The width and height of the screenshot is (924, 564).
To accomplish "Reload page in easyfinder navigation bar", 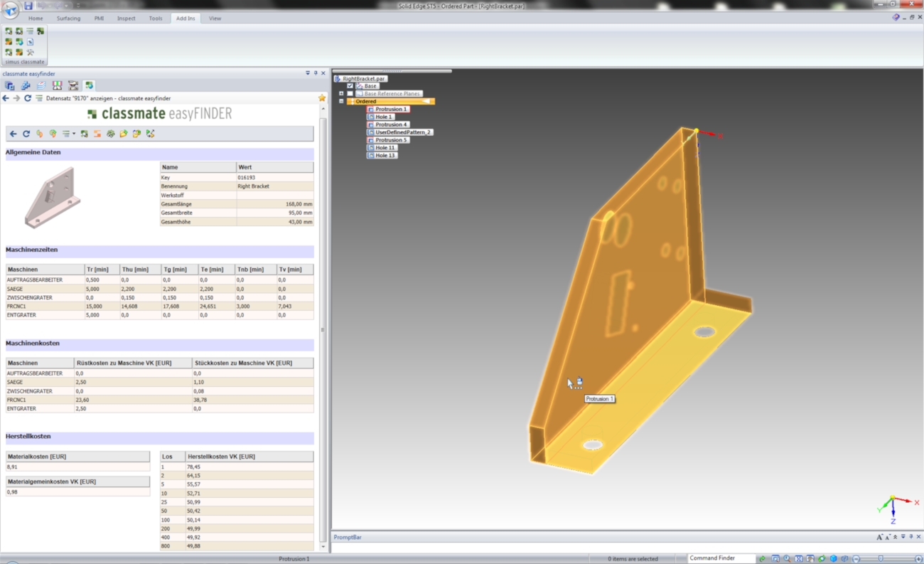I will coord(28,98).
